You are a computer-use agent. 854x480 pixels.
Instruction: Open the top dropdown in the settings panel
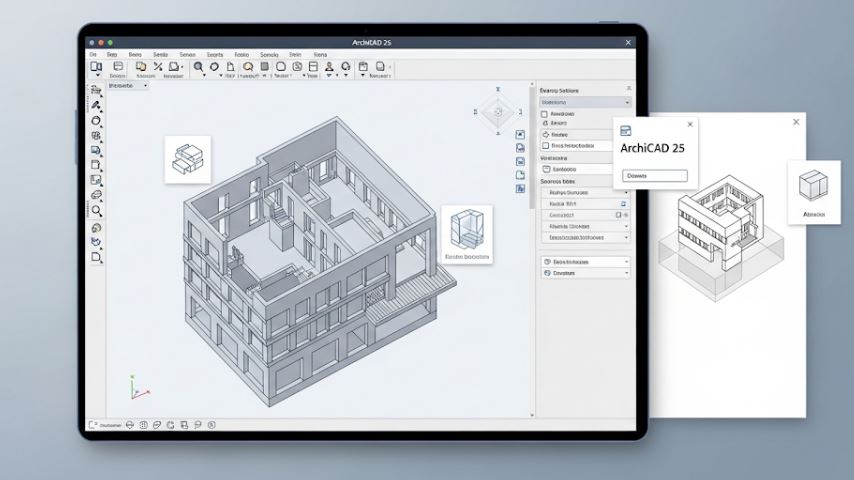585,102
